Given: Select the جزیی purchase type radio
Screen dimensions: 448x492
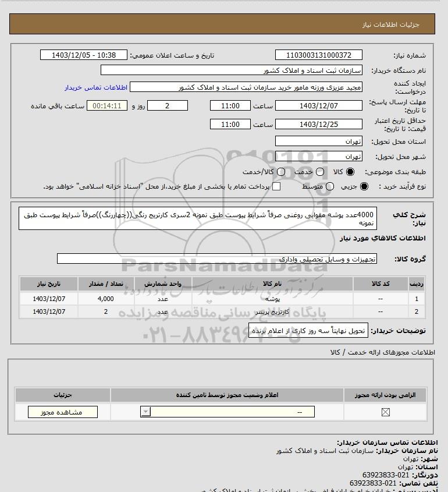Looking at the screenshot, I should pos(364,187).
